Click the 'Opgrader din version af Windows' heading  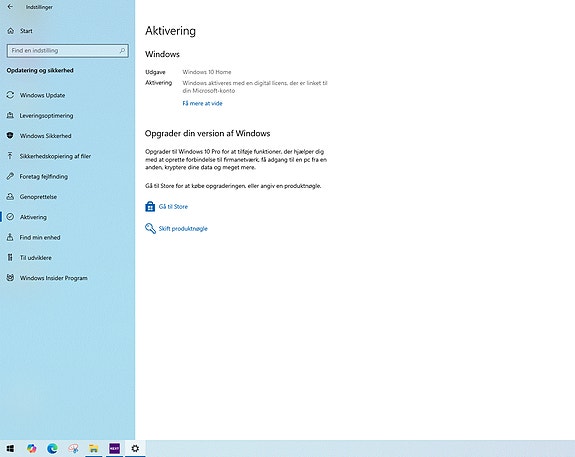(x=208, y=133)
